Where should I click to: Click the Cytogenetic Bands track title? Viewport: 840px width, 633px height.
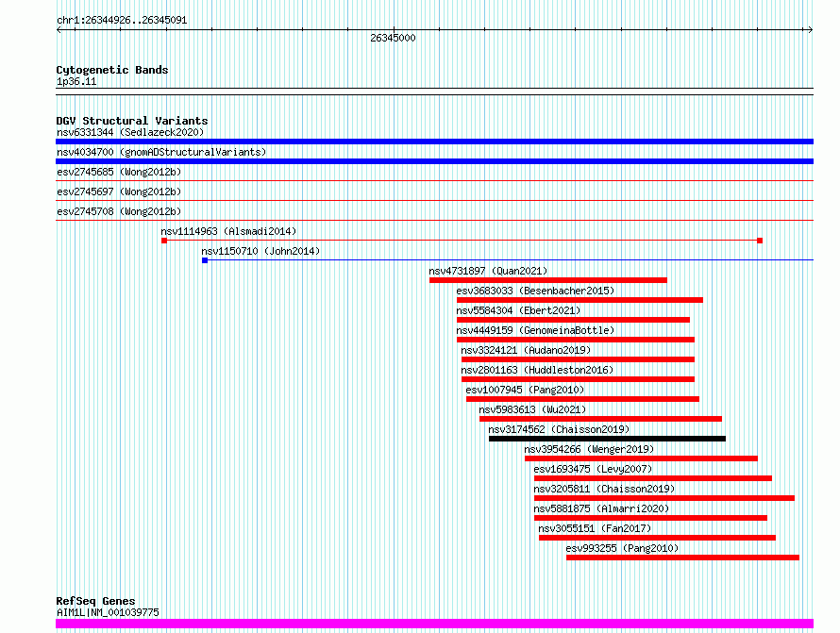coord(112,70)
